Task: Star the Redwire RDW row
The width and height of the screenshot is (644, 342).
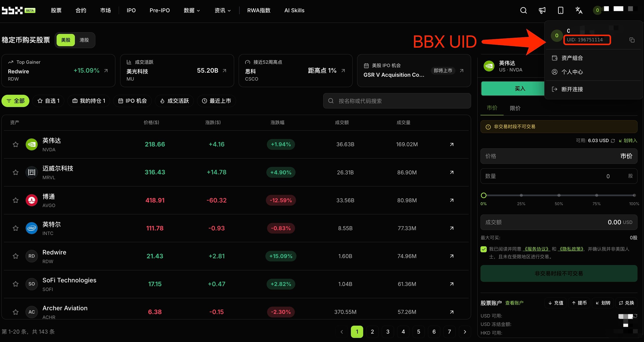Action: pyautogui.click(x=15, y=256)
